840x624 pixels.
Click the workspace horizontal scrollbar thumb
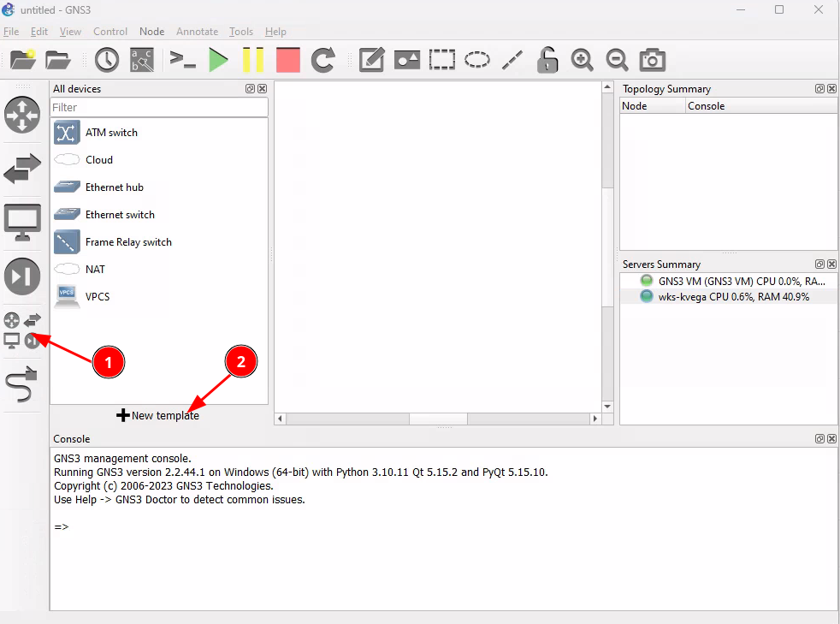(438, 419)
